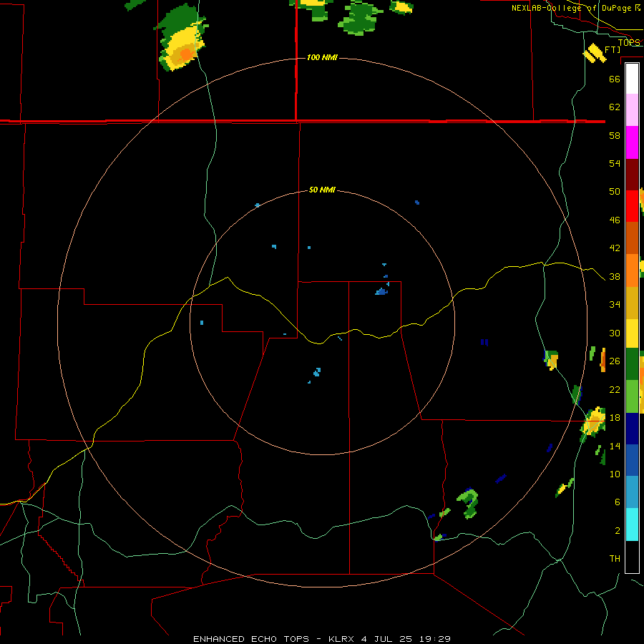644x644 pixels.
Task: Click the green hook-shaped echo near bottom right
Action: click(x=468, y=503)
